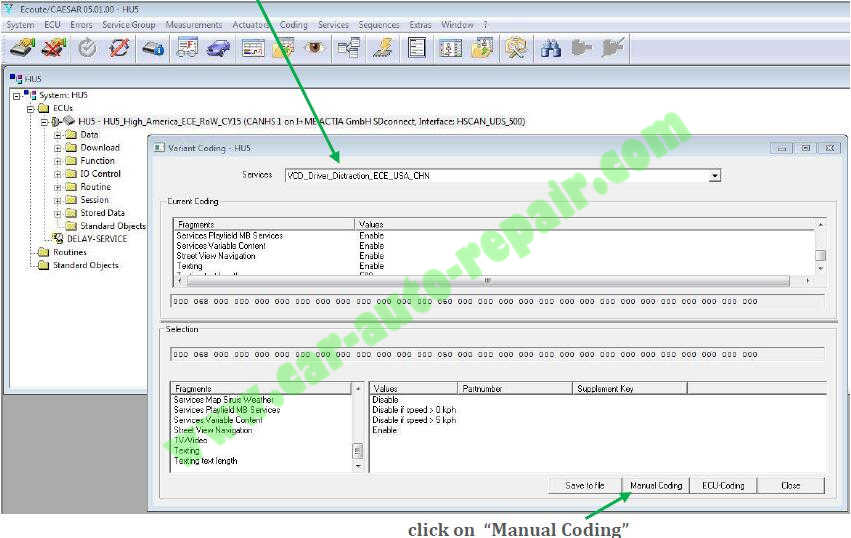Image resolution: width=851 pixels, height=538 pixels.
Task: Click the crossed tools toolbar icon
Action: [516, 48]
